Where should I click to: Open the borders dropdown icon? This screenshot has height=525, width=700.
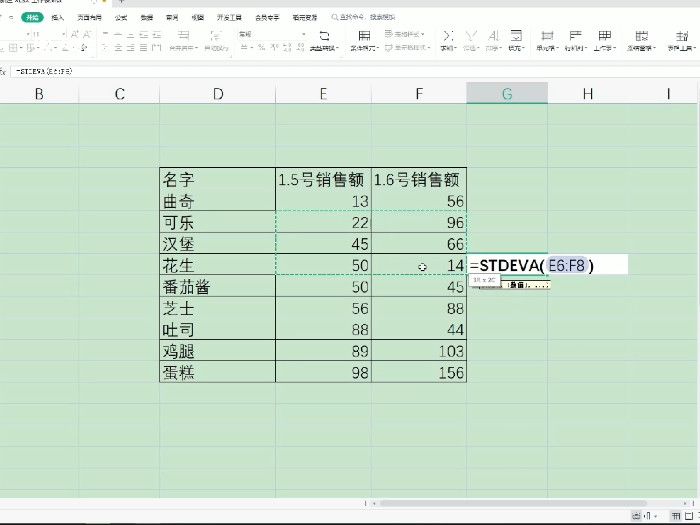[14, 47]
